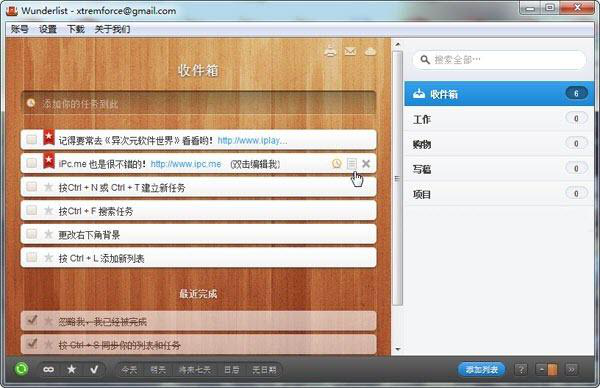
Task: Select the 收件箱 list in the sidebar
Action: click(x=499, y=94)
